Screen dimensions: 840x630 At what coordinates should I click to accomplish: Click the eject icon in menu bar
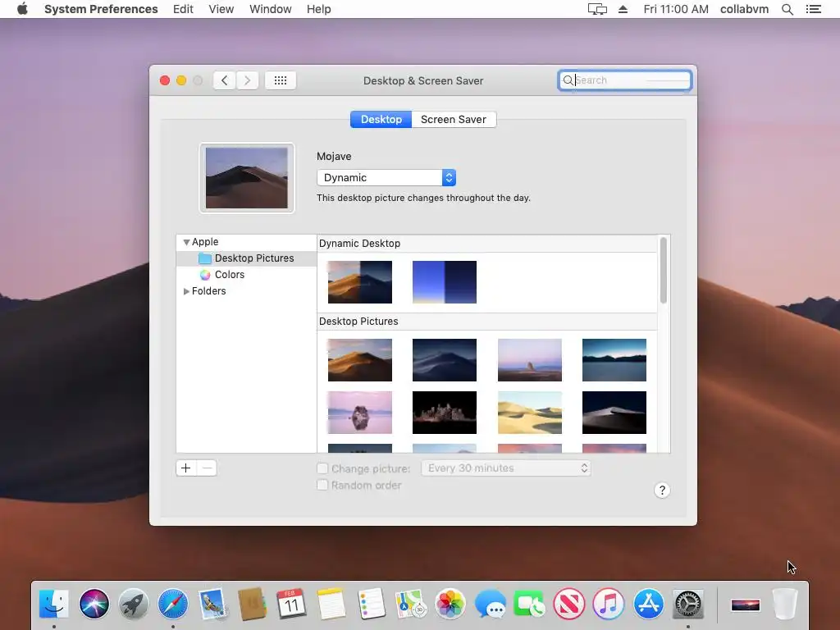[x=623, y=9]
